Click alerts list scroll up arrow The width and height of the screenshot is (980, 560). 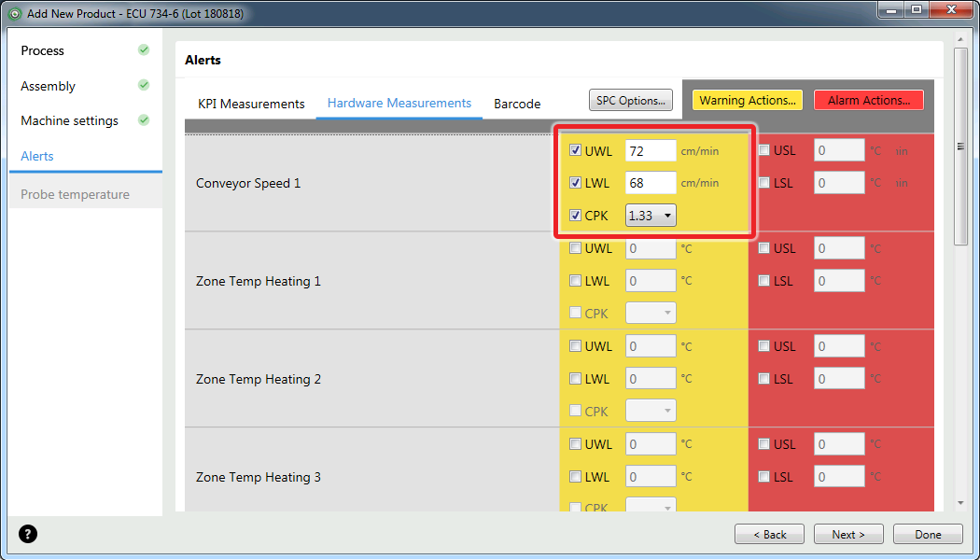[x=960, y=40]
